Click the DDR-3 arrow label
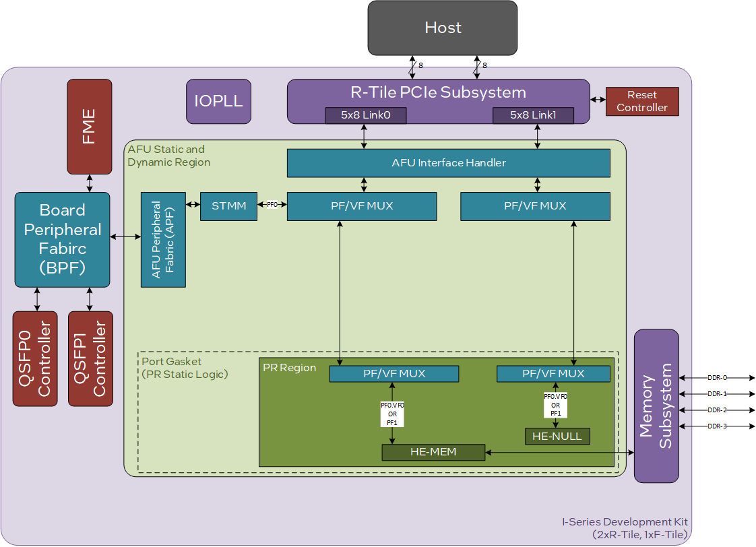 (x=717, y=426)
